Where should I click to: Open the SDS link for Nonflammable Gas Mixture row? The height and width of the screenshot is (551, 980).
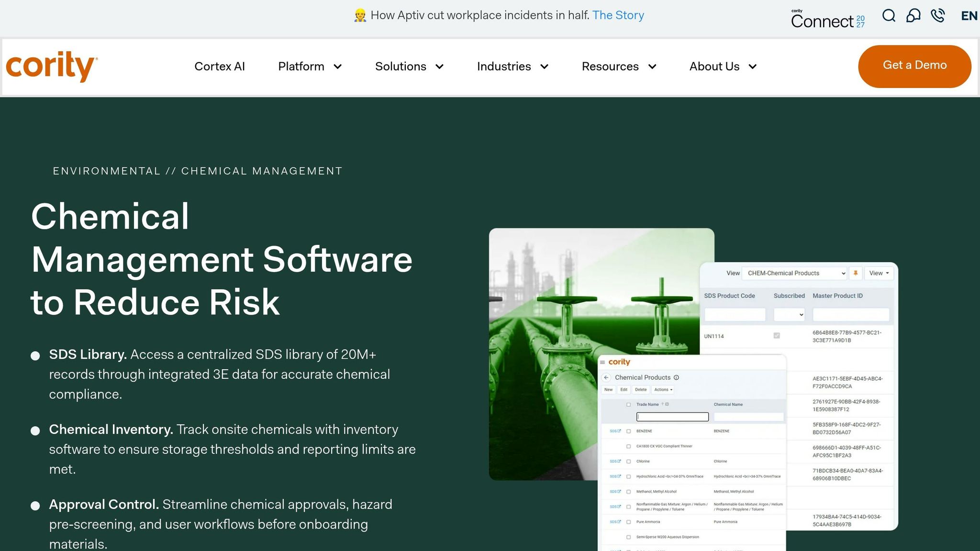[x=615, y=507]
